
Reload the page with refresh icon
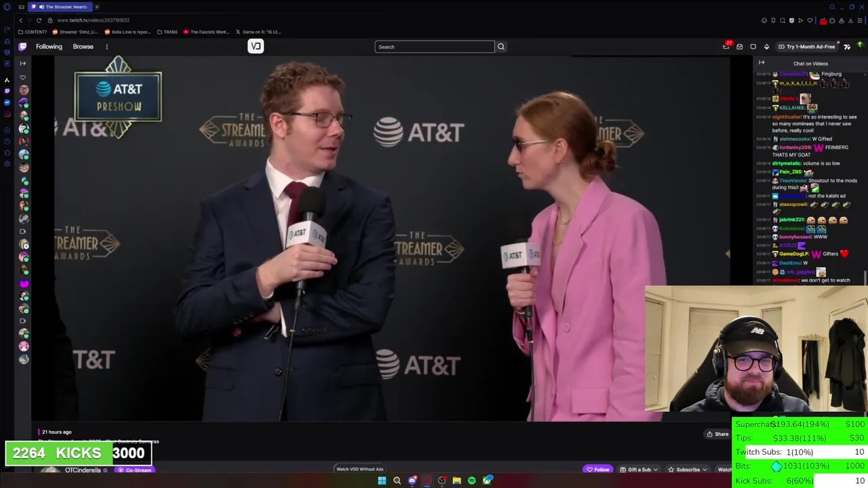39,20
